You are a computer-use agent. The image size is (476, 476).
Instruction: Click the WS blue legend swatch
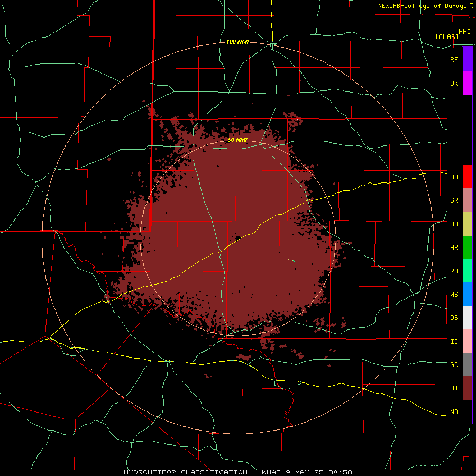[467, 294]
